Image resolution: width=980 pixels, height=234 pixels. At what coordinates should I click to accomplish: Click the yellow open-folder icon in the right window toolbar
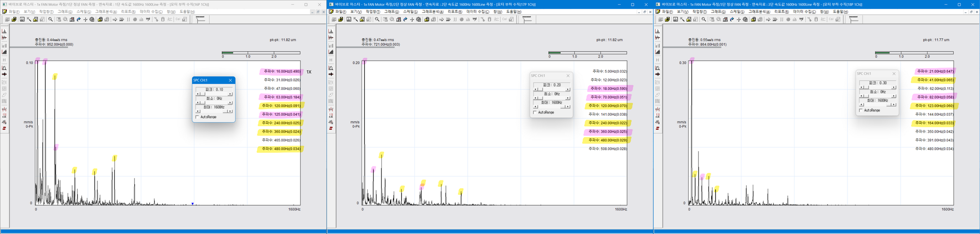pos(667,19)
